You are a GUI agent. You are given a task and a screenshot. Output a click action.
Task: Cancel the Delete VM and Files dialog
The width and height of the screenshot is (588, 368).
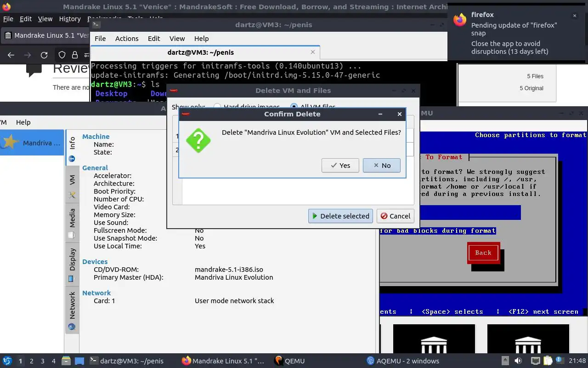pos(396,216)
